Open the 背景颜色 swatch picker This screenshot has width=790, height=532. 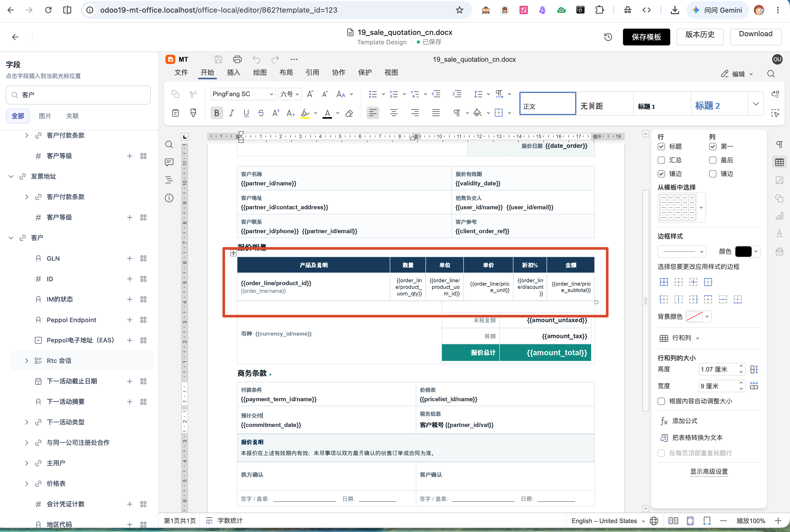698,317
